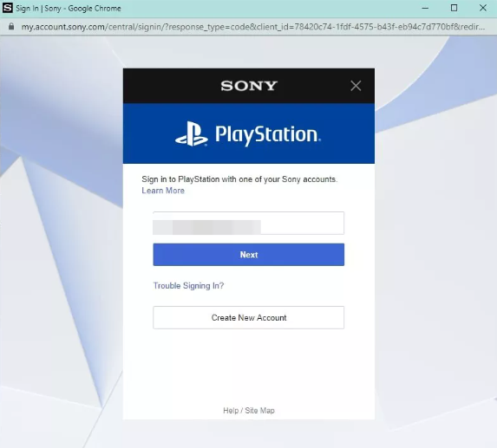This screenshot has width=497, height=448.
Task: Close the Sony sign-in dialog with the X
Action: [356, 86]
